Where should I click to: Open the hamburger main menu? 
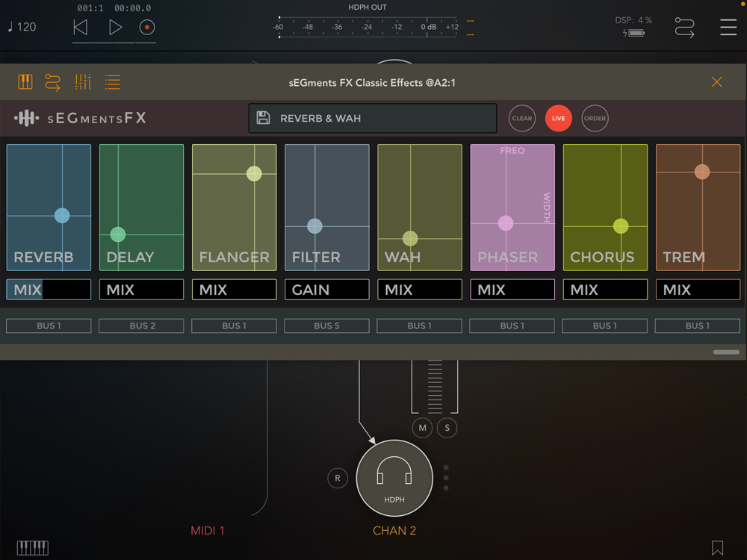click(x=728, y=27)
